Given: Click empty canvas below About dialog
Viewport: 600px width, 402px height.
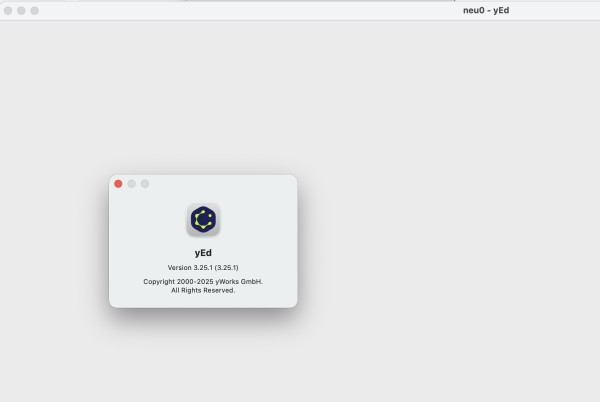Looking at the screenshot, I should pos(203,360).
